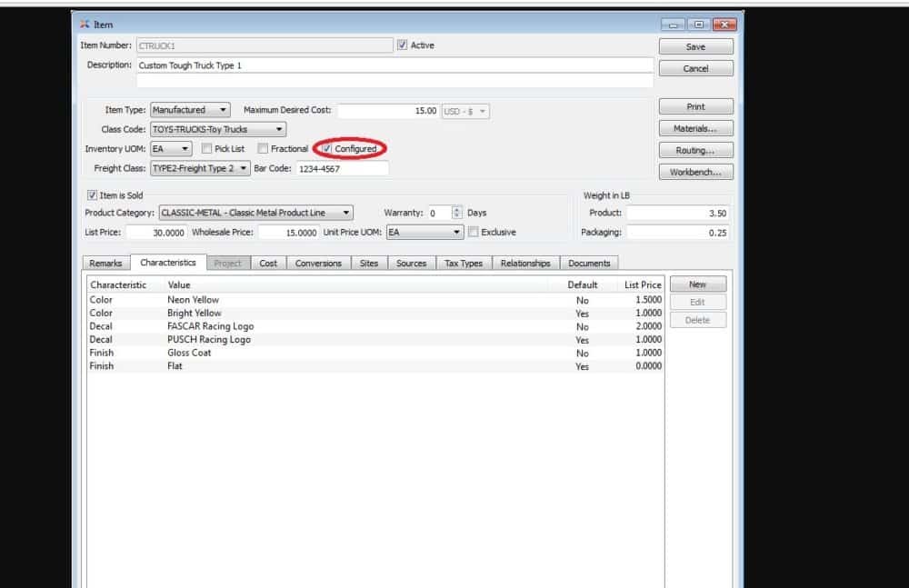Toggle the Item is Sold checkbox
This screenshot has height=588, width=909.
[92, 195]
